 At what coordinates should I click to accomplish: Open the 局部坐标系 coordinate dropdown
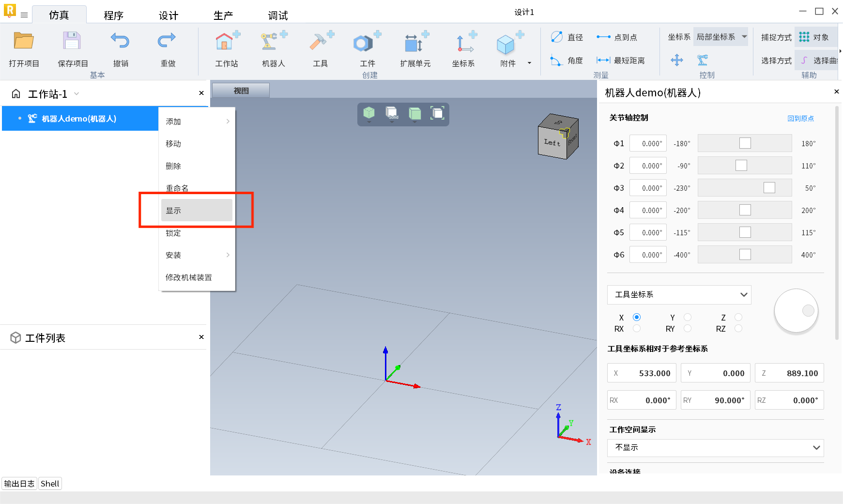click(x=720, y=37)
